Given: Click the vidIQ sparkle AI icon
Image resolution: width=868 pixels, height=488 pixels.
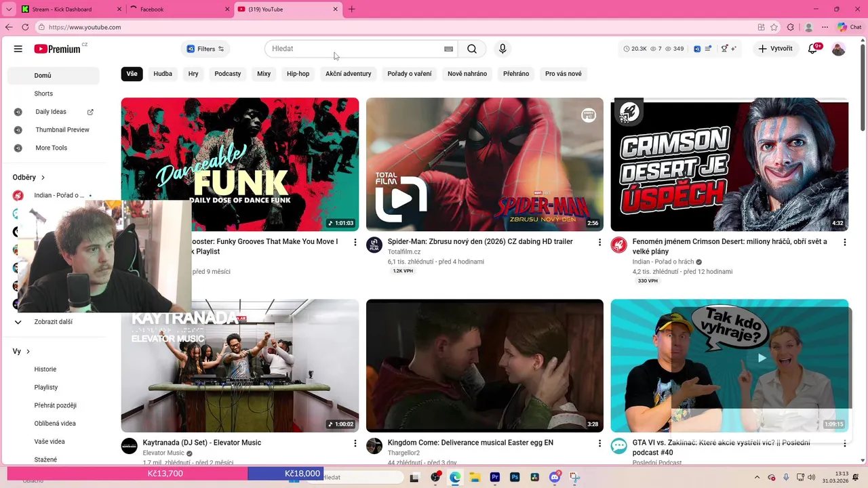Looking at the screenshot, I should 734,49.
